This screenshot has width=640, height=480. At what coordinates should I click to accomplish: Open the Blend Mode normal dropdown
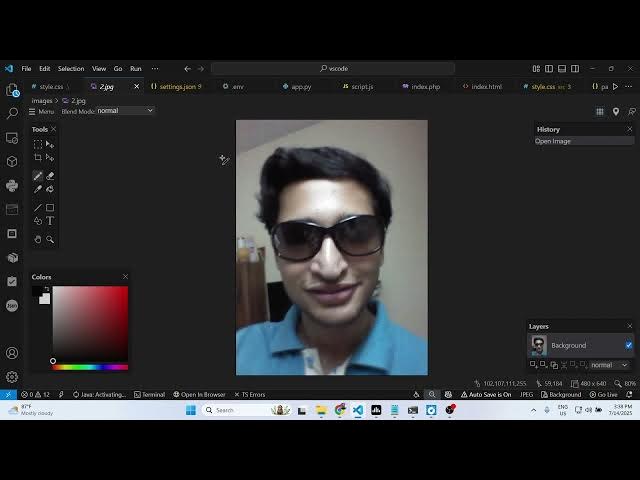[125, 111]
